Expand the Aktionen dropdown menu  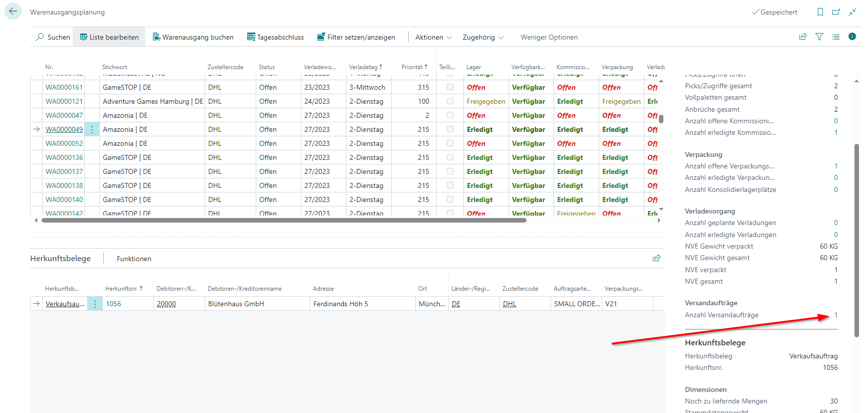(433, 37)
